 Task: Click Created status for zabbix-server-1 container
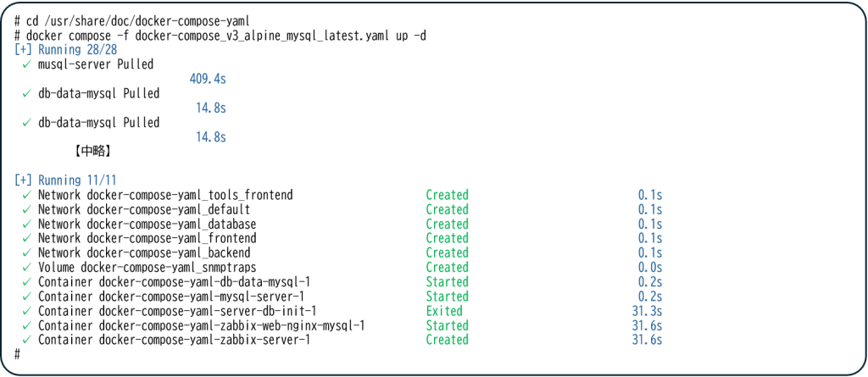click(x=447, y=340)
